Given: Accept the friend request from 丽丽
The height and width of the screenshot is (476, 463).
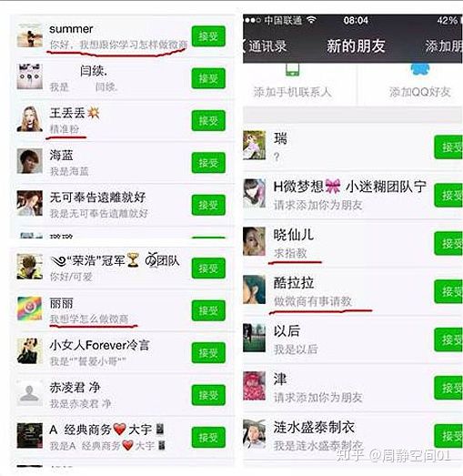Looking at the screenshot, I should click(x=208, y=310).
